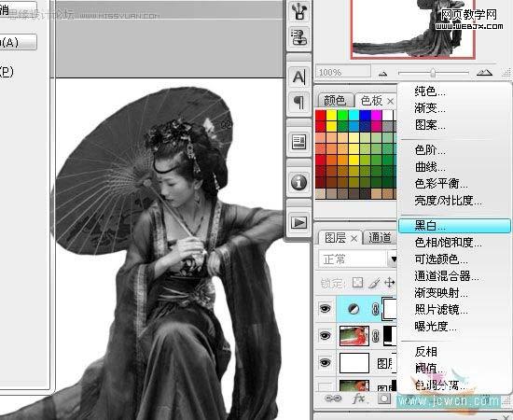Image resolution: width=513 pixels, height=420 pixels.
Task: Choose 色阶... levels from the menu
Action: [x=430, y=150]
